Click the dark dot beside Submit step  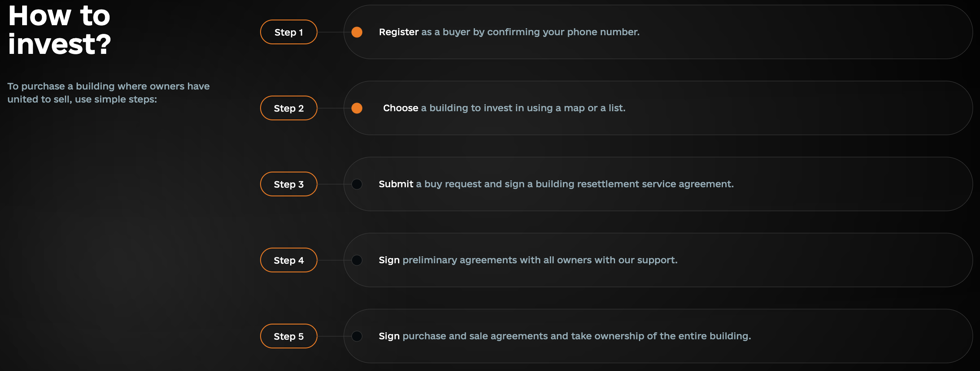click(x=357, y=184)
